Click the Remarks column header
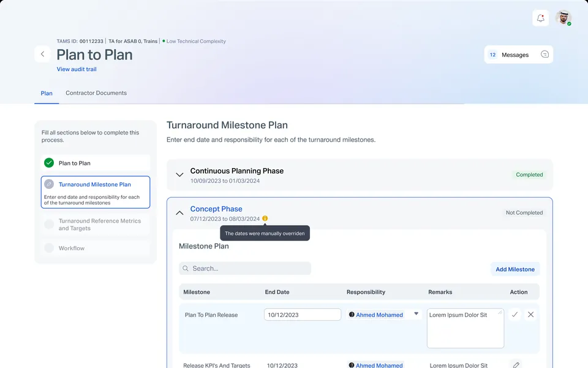The width and height of the screenshot is (588, 368). coord(440,292)
